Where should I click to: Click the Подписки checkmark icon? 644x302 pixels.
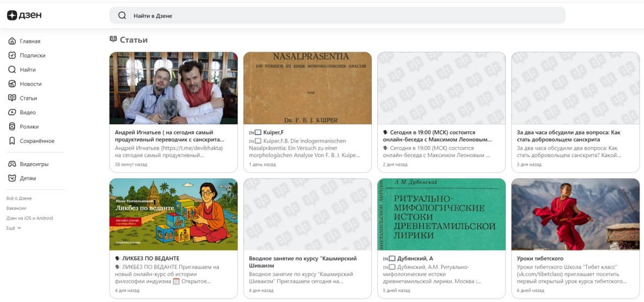[x=12, y=55]
